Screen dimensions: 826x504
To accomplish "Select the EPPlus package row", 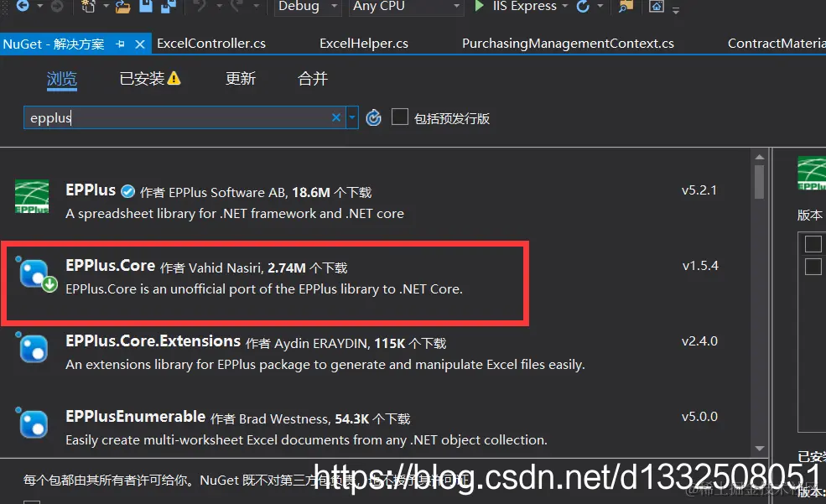I will click(x=375, y=202).
